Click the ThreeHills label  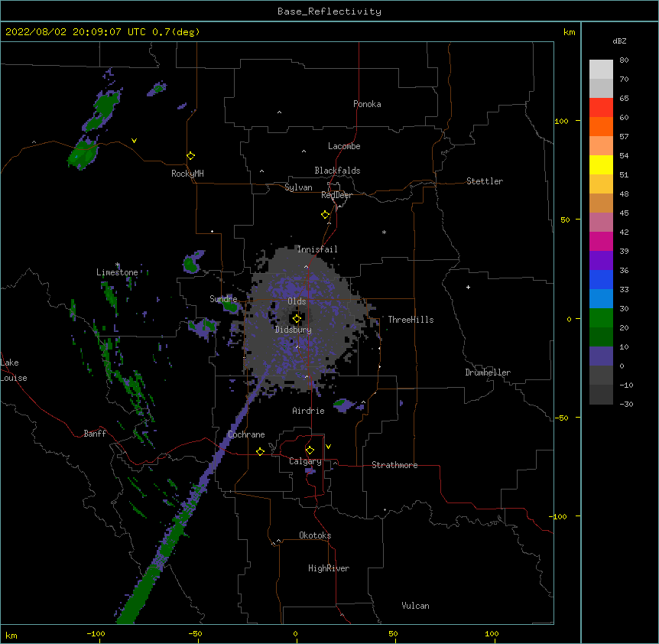[411, 320]
